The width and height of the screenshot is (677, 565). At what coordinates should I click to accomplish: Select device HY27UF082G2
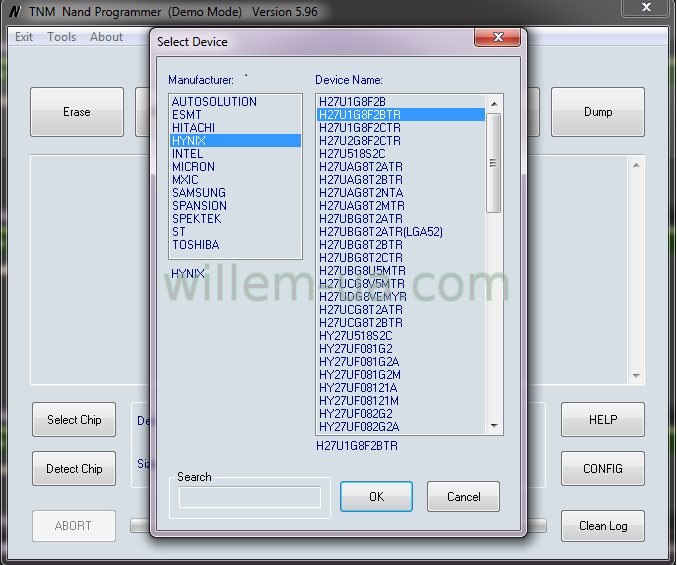(401, 413)
